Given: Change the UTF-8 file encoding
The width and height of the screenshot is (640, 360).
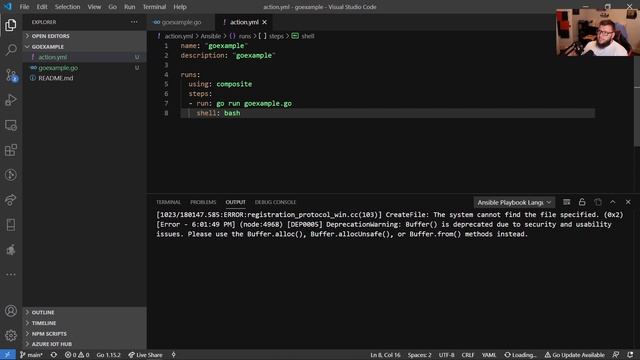Looking at the screenshot, I should click(x=446, y=355).
